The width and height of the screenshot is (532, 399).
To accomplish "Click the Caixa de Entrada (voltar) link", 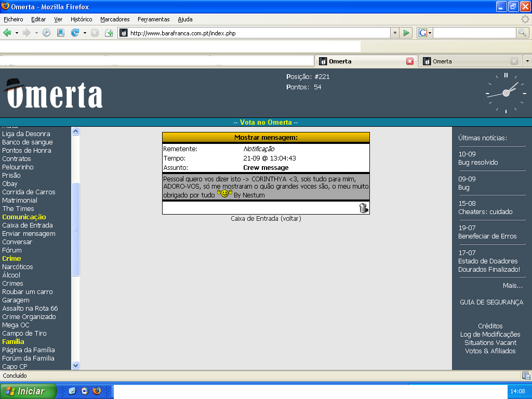I will click(265, 219).
